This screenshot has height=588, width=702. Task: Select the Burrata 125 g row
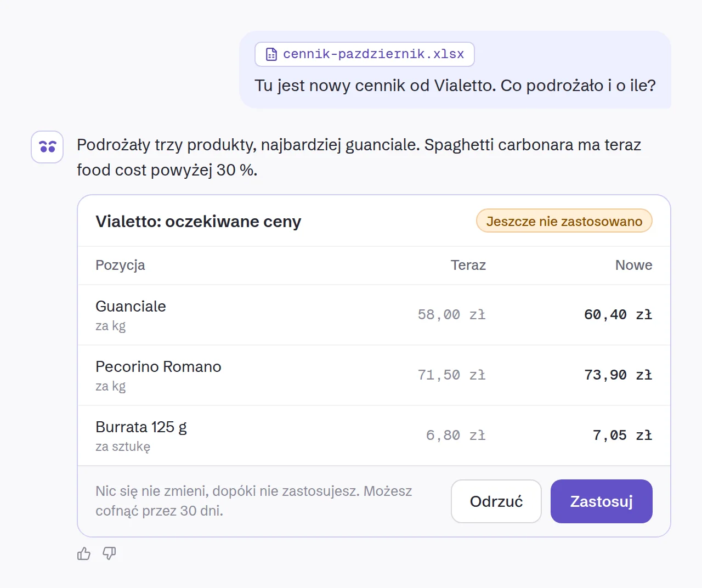(x=374, y=436)
